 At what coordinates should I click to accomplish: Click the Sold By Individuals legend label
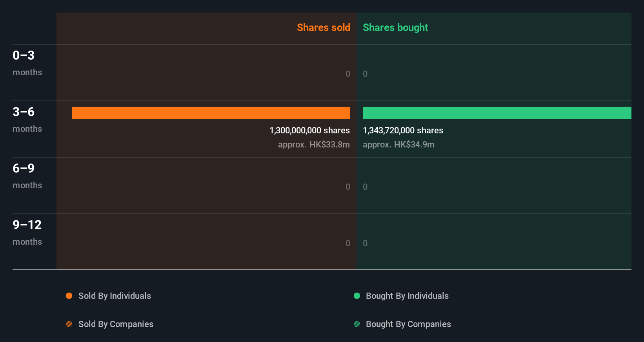[x=115, y=296]
